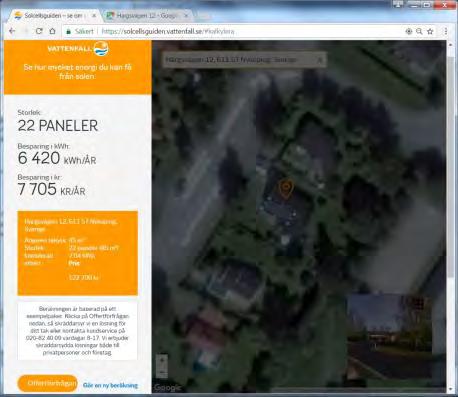
Task: Select the '7 705 KR/ÅR' value
Action: (51, 189)
